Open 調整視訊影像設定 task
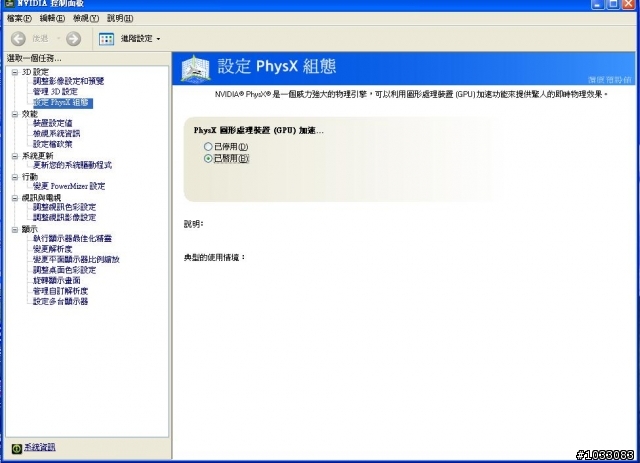This screenshot has width=640, height=463. click(64, 218)
